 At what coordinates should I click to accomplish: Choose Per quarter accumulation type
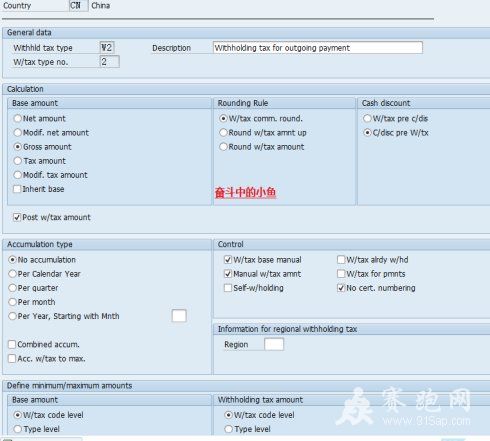coord(12,288)
